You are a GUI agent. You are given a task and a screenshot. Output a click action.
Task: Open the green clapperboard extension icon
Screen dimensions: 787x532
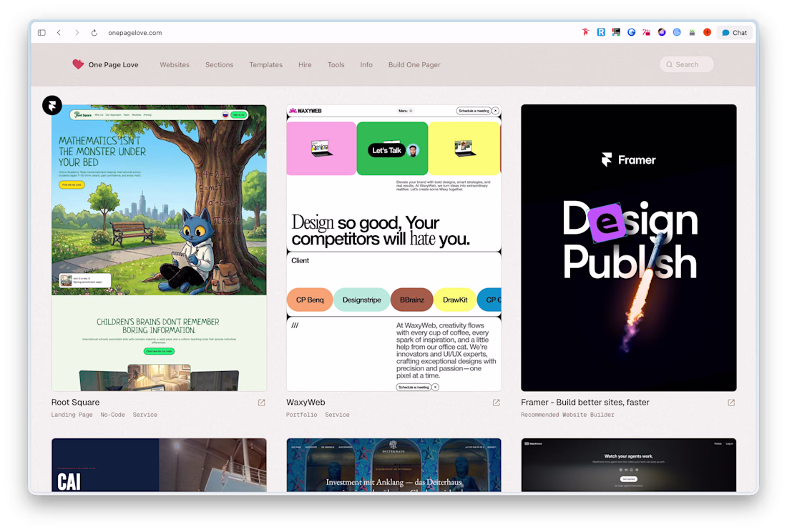692,32
